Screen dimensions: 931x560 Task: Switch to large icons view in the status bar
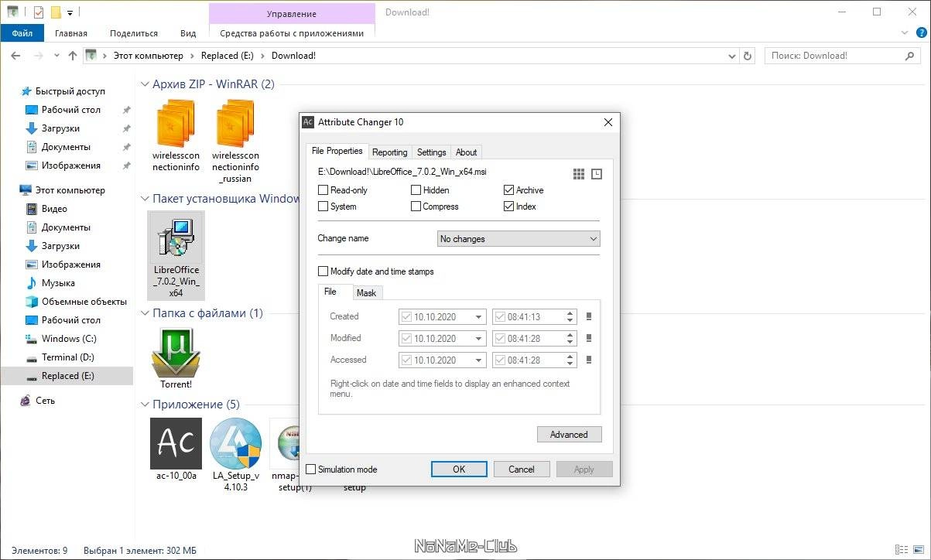pos(918,550)
